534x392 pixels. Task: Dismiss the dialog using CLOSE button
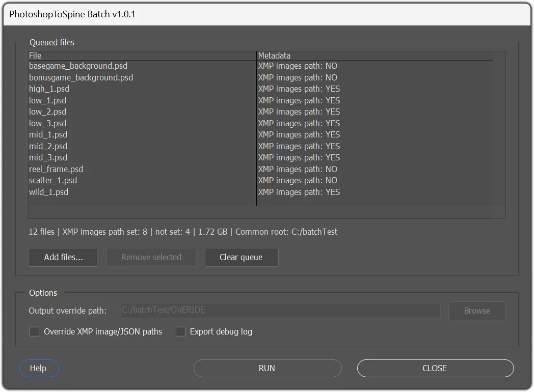point(435,368)
